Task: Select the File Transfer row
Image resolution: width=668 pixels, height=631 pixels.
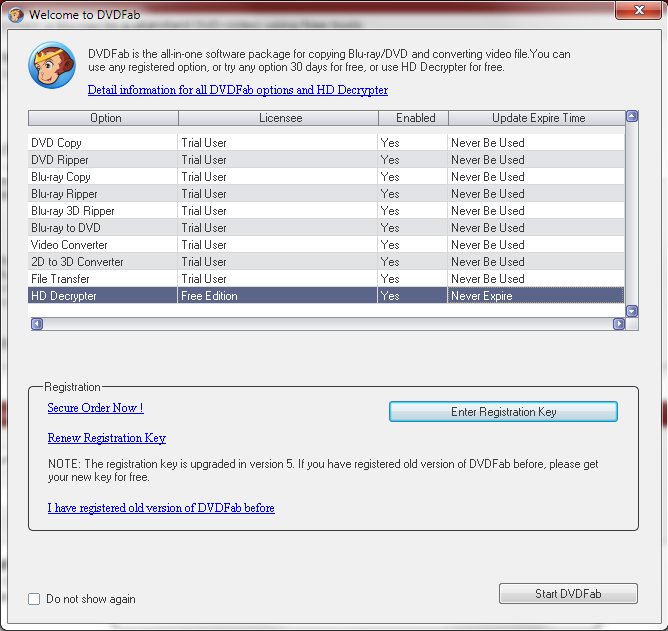Action: pos(326,279)
